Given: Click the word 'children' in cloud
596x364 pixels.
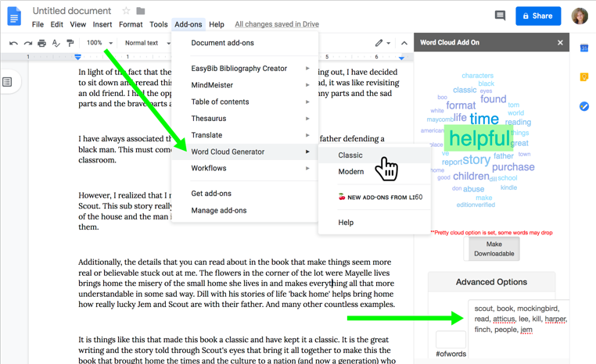Looking at the screenshot, I should click(471, 176).
